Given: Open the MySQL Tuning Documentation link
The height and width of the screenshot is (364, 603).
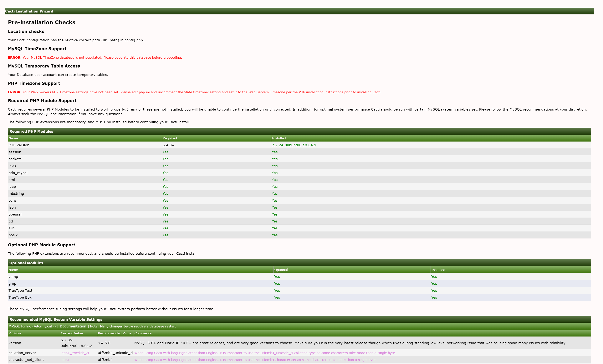Looking at the screenshot, I should pos(73,326).
